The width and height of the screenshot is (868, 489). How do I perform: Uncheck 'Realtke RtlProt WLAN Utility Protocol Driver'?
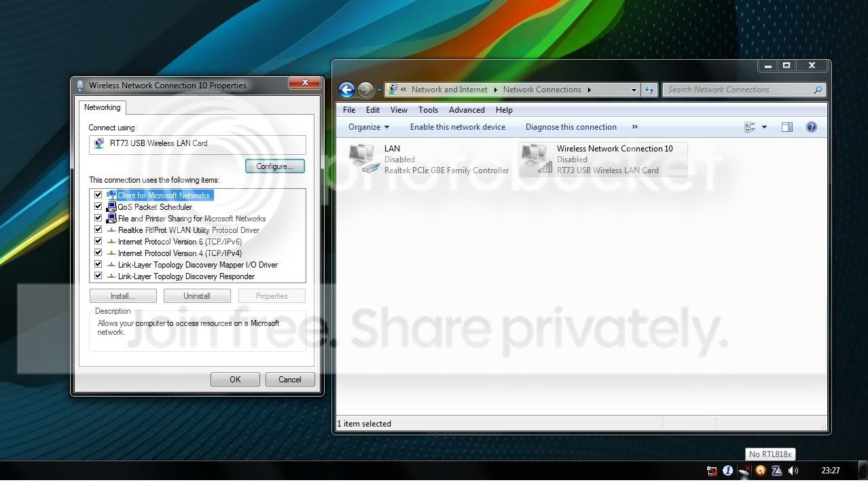[98, 230]
